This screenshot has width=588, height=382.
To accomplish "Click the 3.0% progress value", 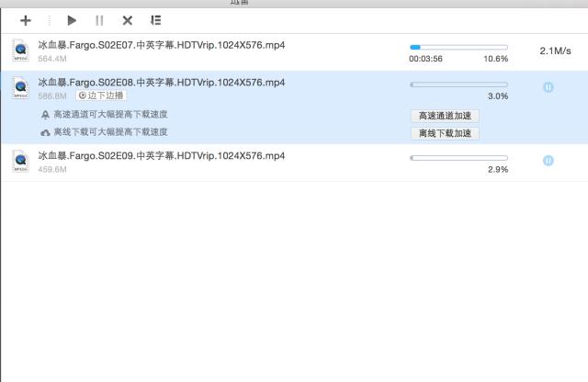I will 498,96.
